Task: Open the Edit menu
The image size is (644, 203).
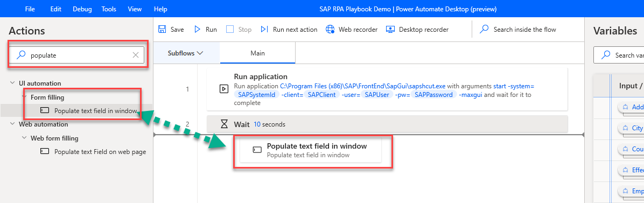Action: click(55, 9)
